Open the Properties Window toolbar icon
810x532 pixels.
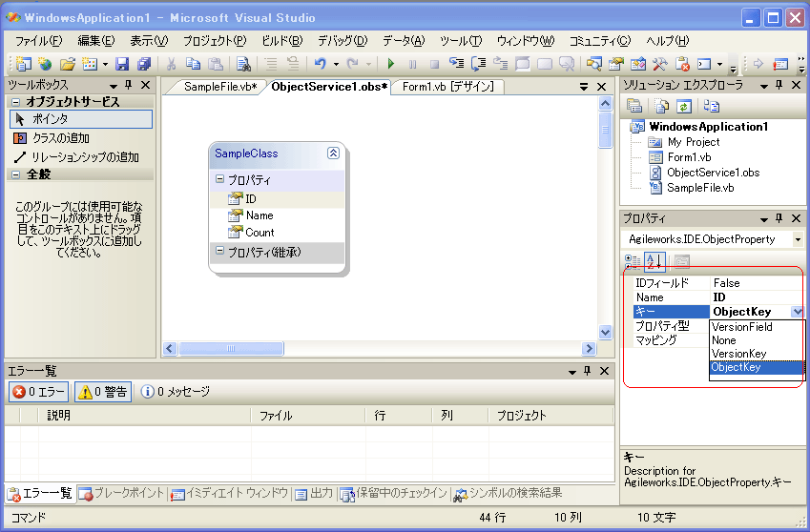[x=615, y=64]
